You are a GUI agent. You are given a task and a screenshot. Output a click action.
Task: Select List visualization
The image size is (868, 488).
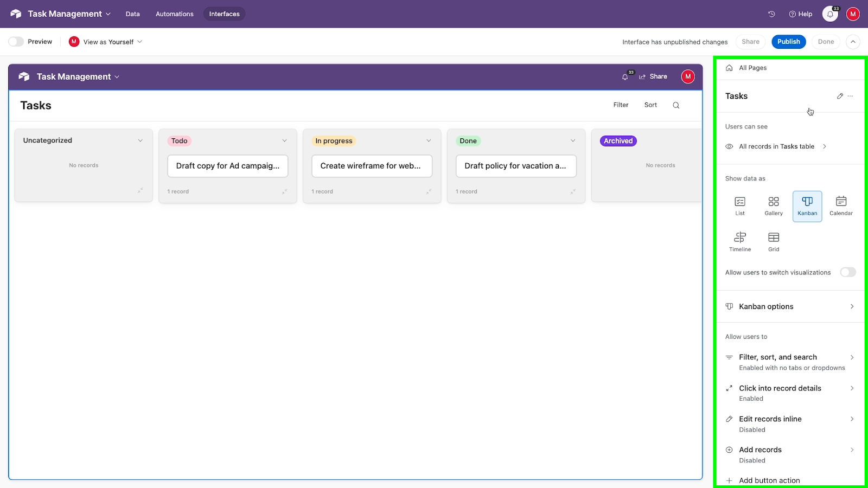740,206
